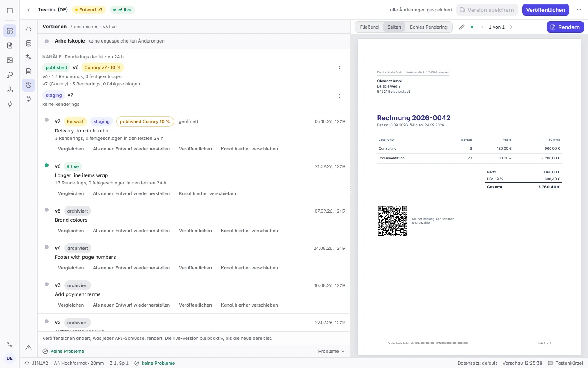Select the version history clock icon

tap(29, 85)
